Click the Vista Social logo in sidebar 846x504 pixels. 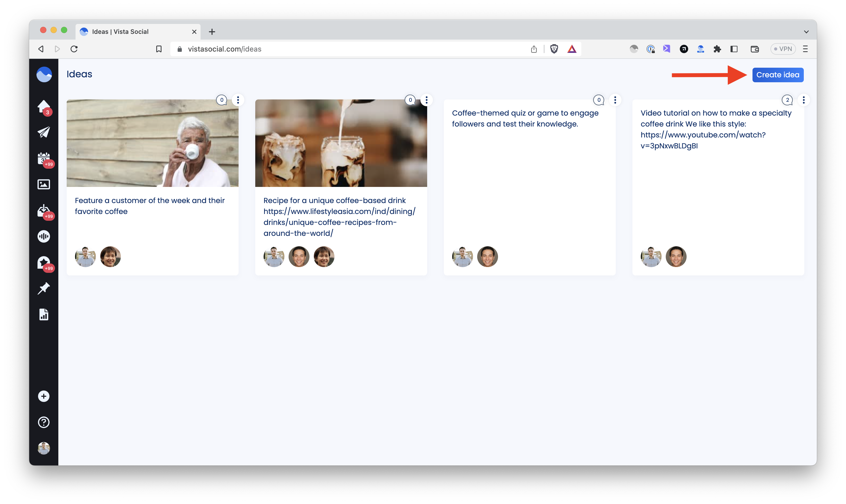[44, 74]
